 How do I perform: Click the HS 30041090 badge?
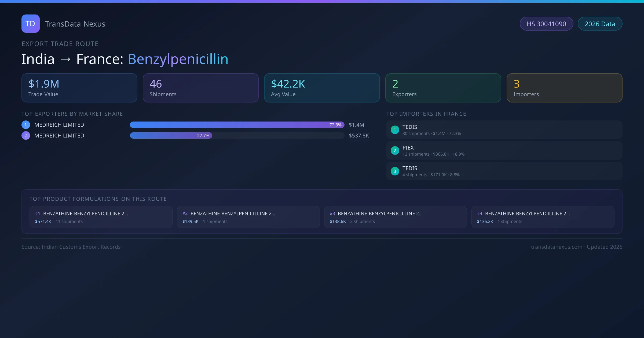coord(546,24)
